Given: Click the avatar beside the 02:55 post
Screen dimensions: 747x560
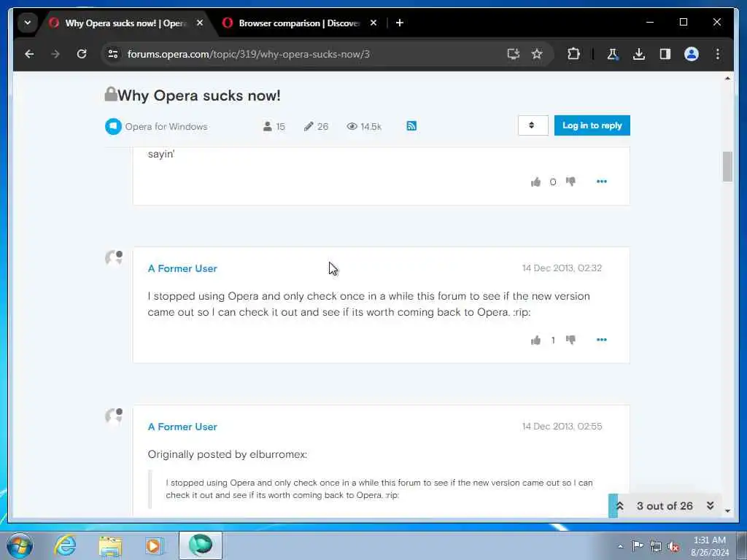Looking at the screenshot, I should [x=113, y=416].
